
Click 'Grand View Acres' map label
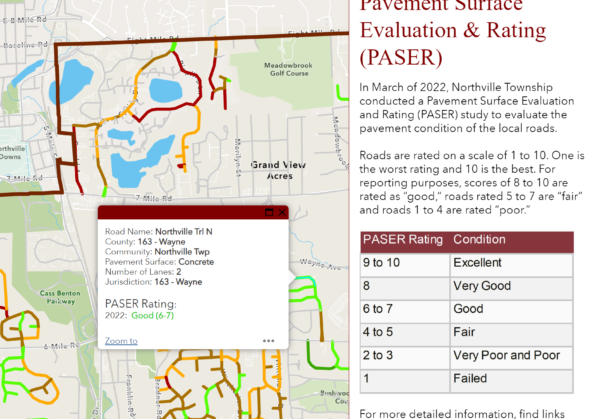[279, 170]
